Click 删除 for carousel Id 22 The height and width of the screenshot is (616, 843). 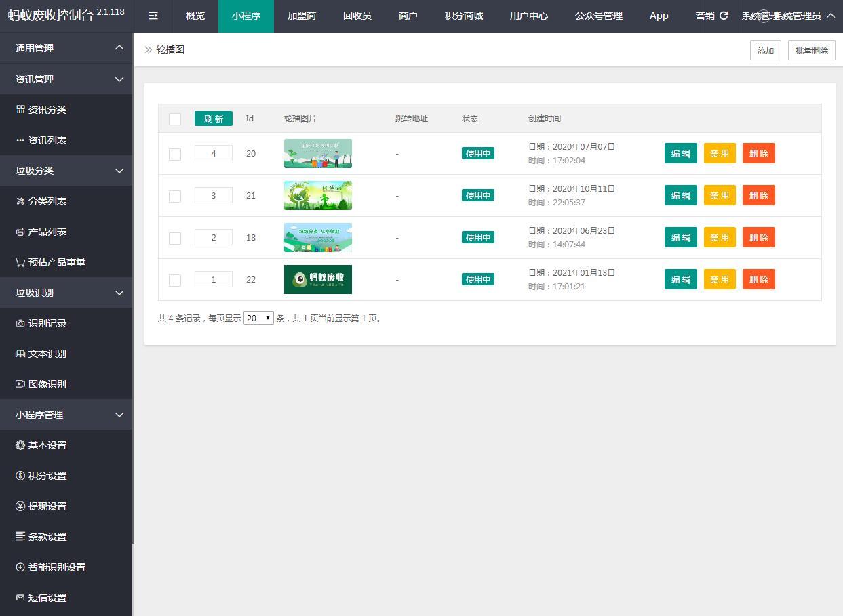[759, 279]
